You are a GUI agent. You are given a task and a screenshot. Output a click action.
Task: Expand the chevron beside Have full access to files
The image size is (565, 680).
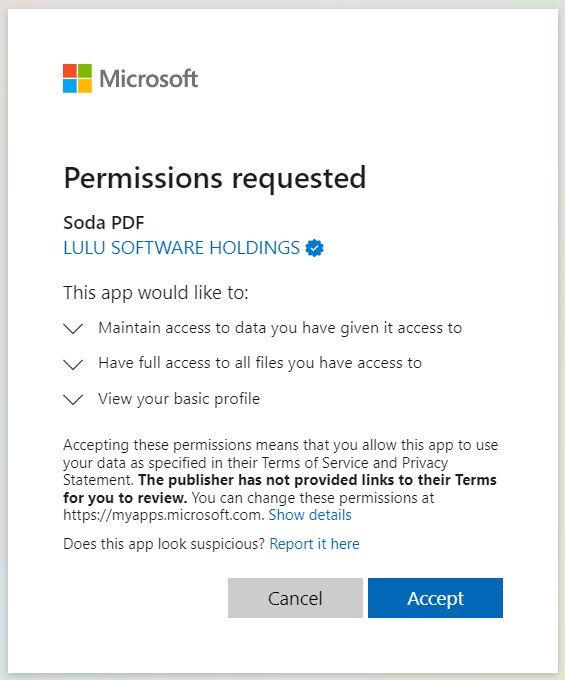(73, 364)
